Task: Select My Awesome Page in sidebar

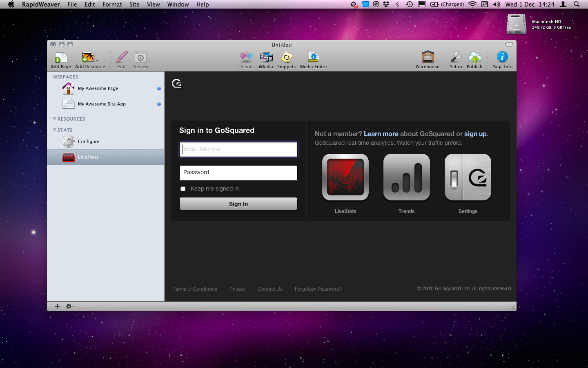Action: coord(106,88)
